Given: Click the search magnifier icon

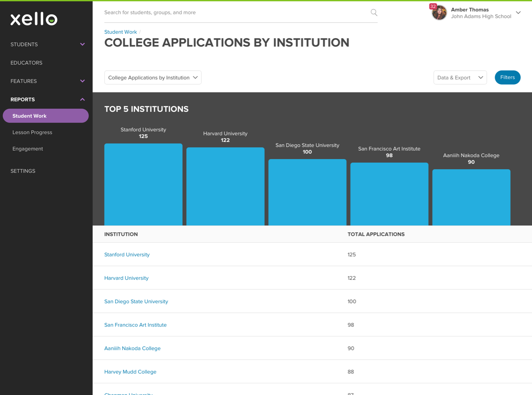Looking at the screenshot, I should point(374,12).
